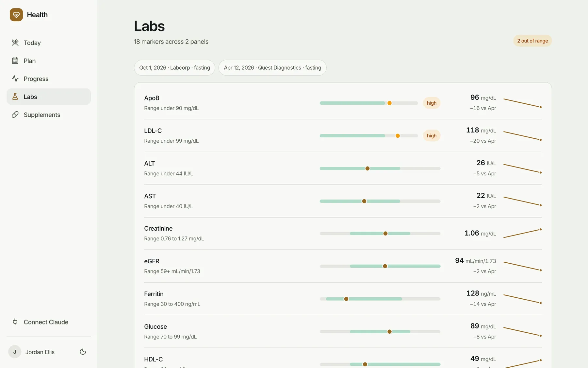Click the Glucose trend sparkline
The height and width of the screenshot is (368, 588).
pyautogui.click(x=523, y=332)
